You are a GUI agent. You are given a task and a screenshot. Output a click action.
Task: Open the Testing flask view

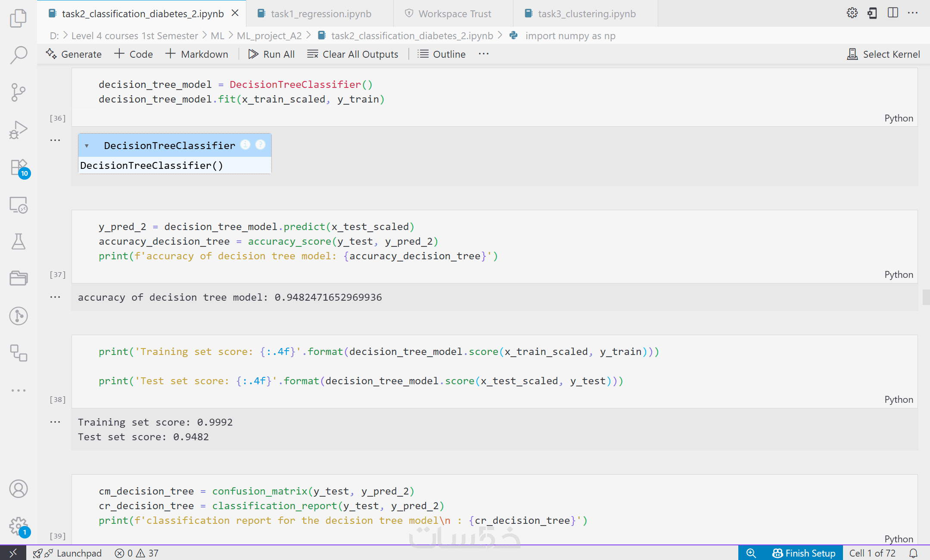point(18,242)
